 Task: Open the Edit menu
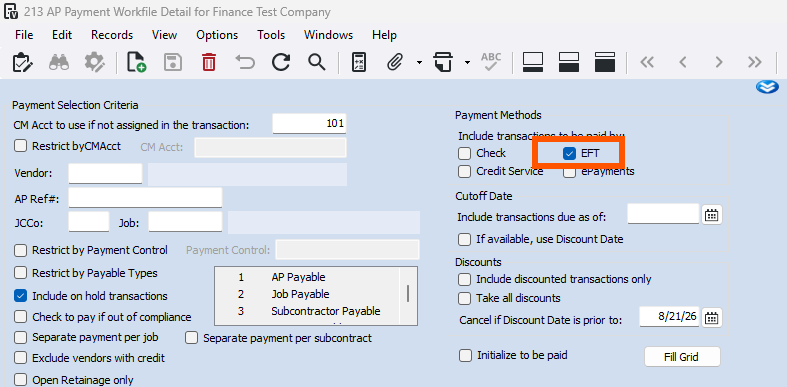tap(62, 35)
